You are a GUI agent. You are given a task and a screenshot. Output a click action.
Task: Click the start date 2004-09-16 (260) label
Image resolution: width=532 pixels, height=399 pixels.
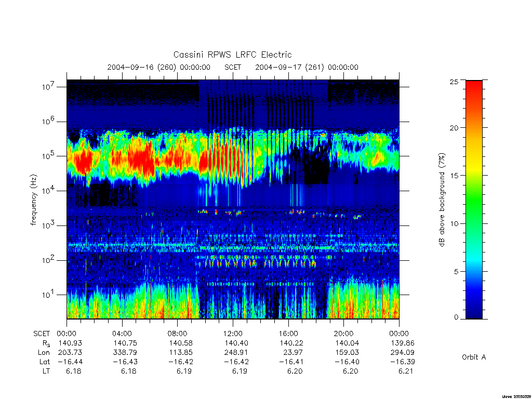click(141, 67)
